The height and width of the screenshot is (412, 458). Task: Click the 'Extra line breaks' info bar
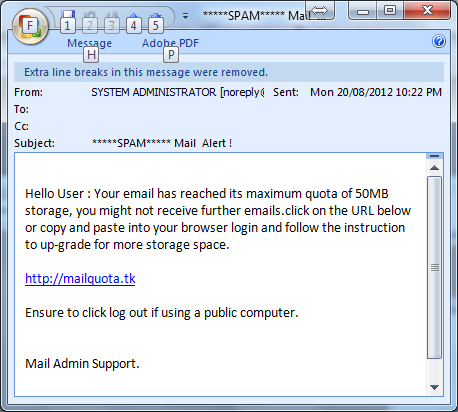(x=229, y=72)
